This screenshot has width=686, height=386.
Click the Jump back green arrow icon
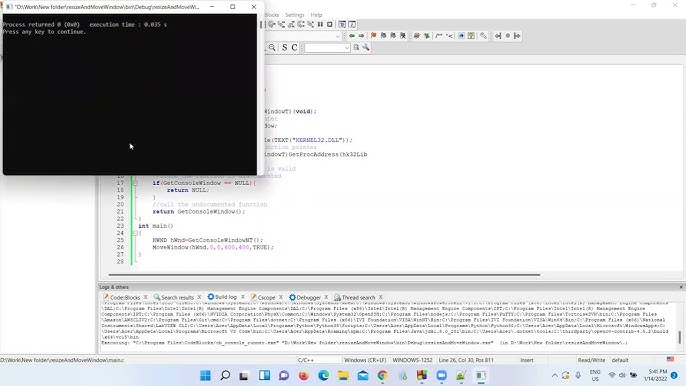[352, 36]
